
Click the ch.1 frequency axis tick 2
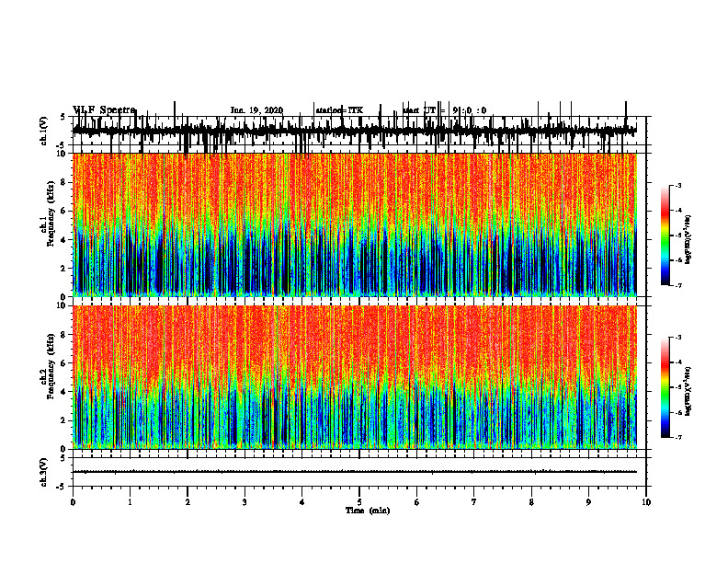[x=63, y=269]
